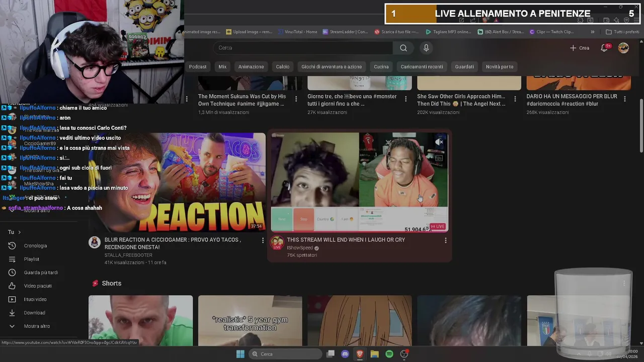The image size is (644, 362).
Task: Open the IShowSpeed channel name link
Action: coord(300,248)
